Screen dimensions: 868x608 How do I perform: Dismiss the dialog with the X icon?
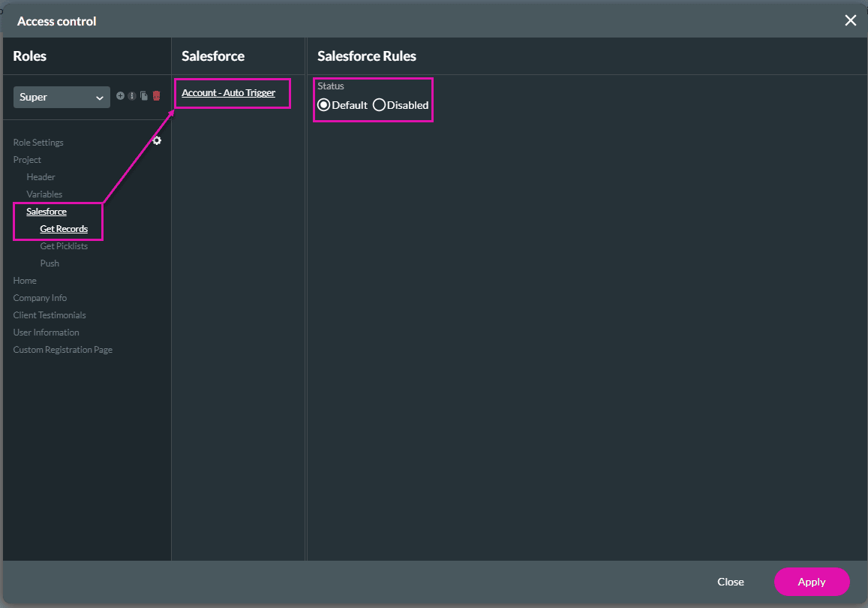[850, 20]
